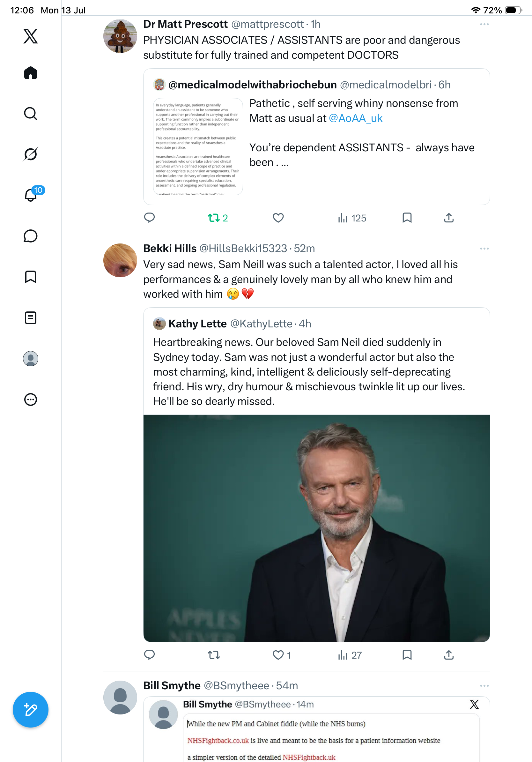Open the Grok icon in sidebar

[31, 154]
